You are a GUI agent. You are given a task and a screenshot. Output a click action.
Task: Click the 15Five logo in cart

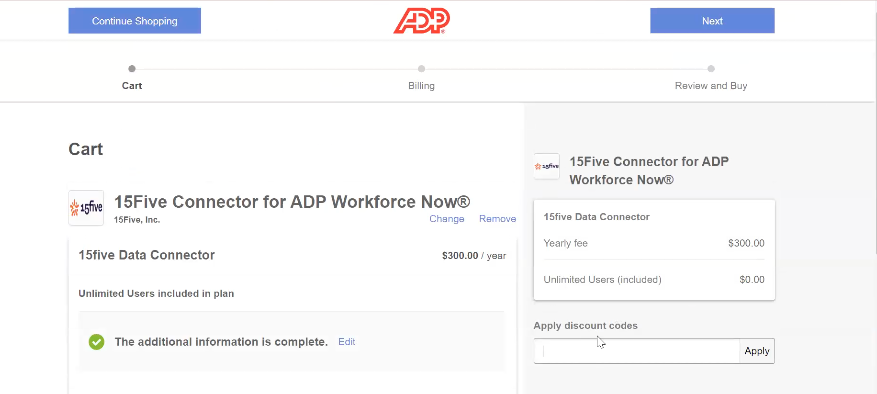point(86,208)
